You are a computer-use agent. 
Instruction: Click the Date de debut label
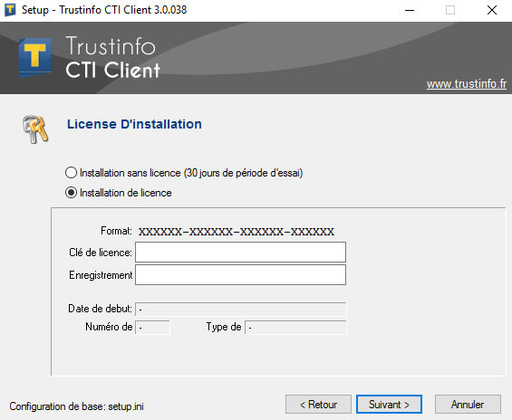click(x=100, y=309)
